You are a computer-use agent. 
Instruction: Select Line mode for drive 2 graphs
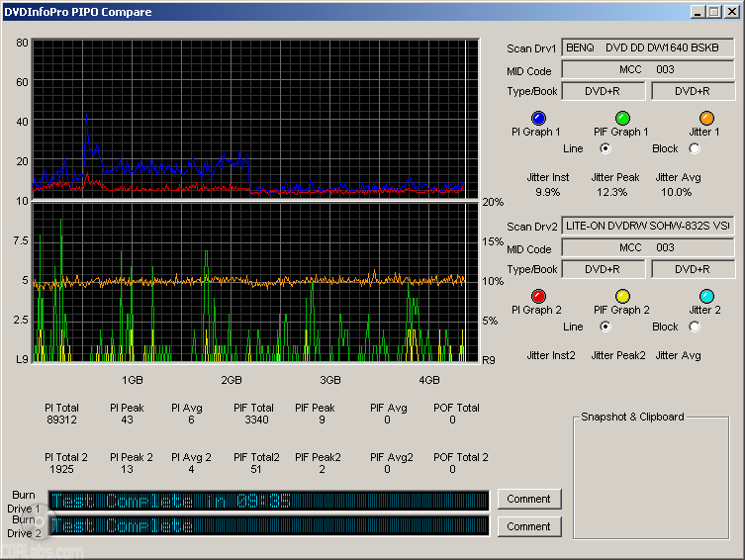[605, 327]
